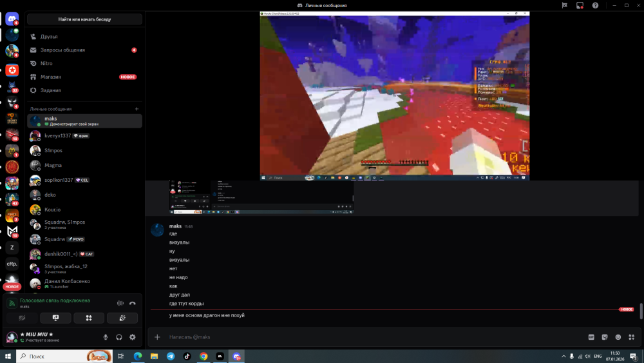Select the maks conversation

[84, 121]
